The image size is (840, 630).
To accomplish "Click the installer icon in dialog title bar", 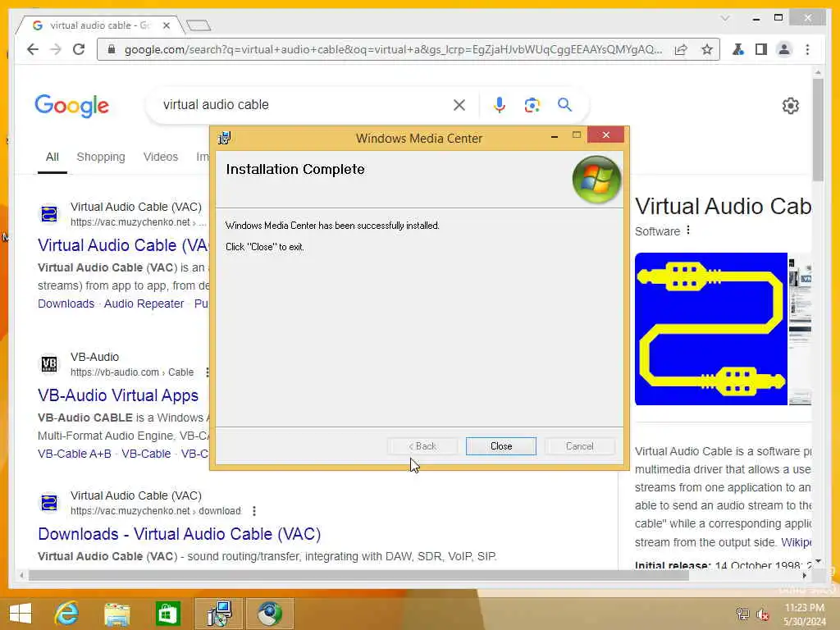I will point(224,138).
